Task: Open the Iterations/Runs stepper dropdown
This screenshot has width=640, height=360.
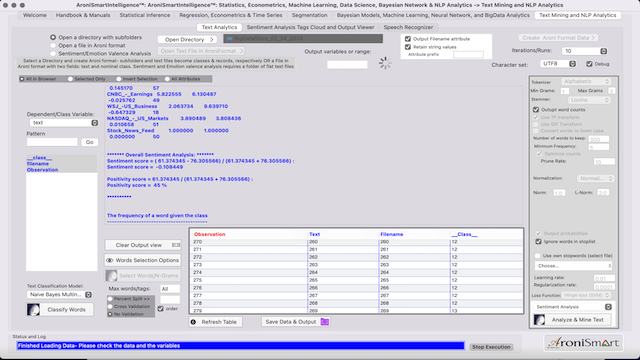Action: pos(584,51)
